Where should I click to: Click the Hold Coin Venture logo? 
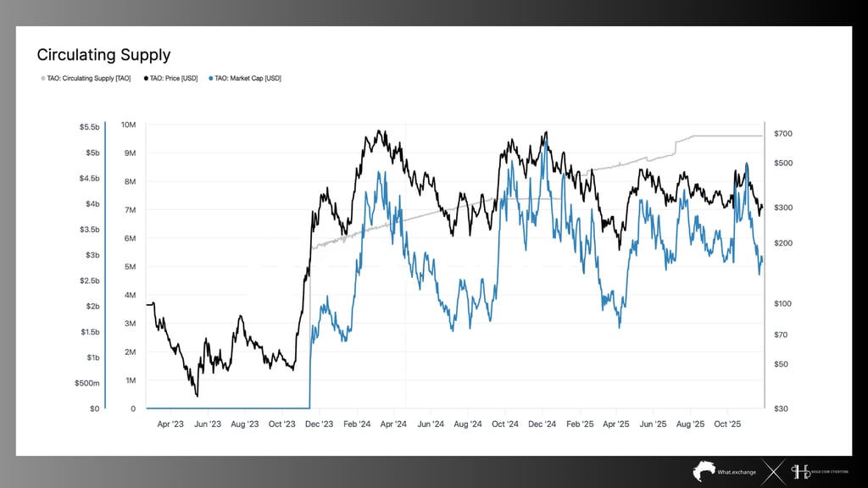(820, 471)
